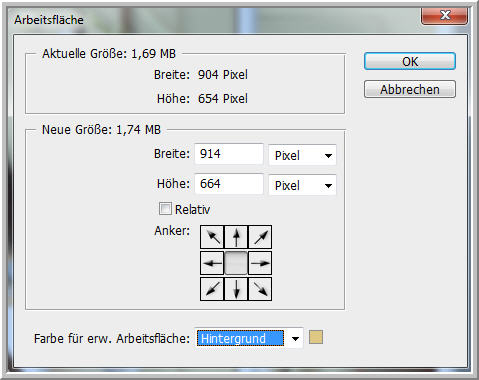Open the canvas extension color swatch
This screenshot has height=380, width=479.
316,337
